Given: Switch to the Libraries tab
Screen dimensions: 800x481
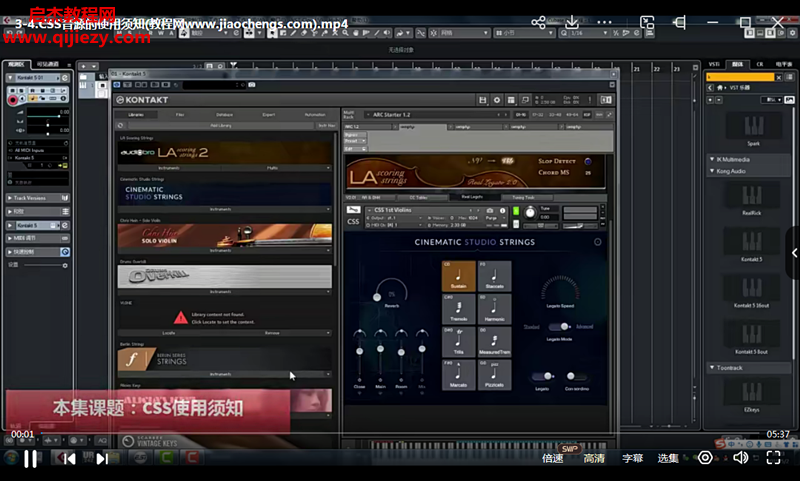Looking at the screenshot, I should click(136, 115).
